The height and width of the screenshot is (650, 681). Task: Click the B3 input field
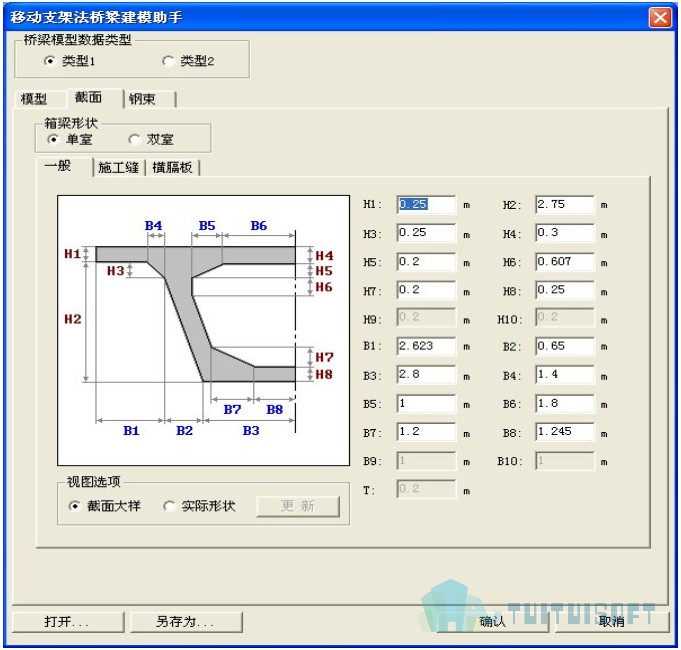coord(426,375)
